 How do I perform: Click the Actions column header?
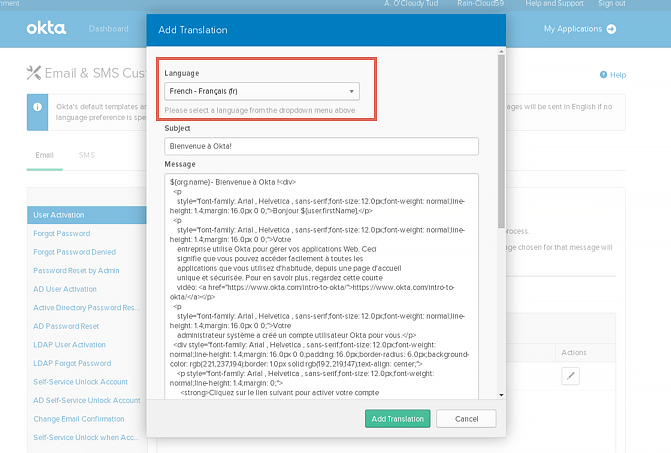(574, 352)
